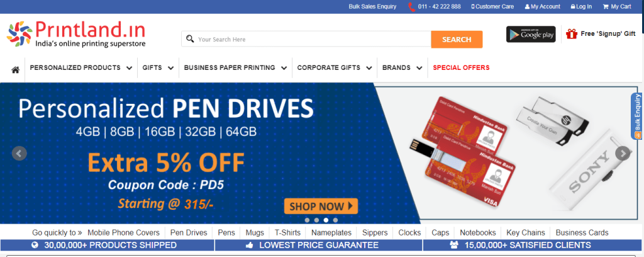This screenshot has height=257, width=644.
Task: Expand the Personalized Products dropdown
Action: [81, 68]
